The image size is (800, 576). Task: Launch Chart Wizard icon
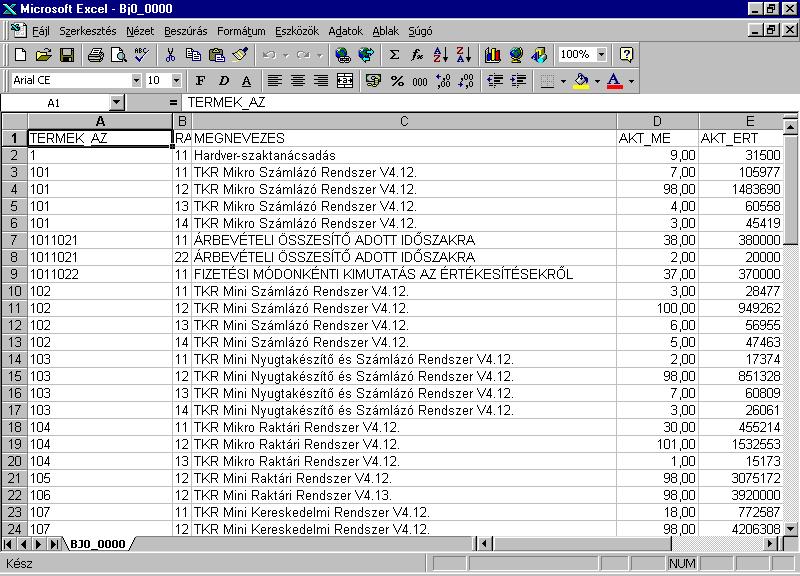(493, 55)
